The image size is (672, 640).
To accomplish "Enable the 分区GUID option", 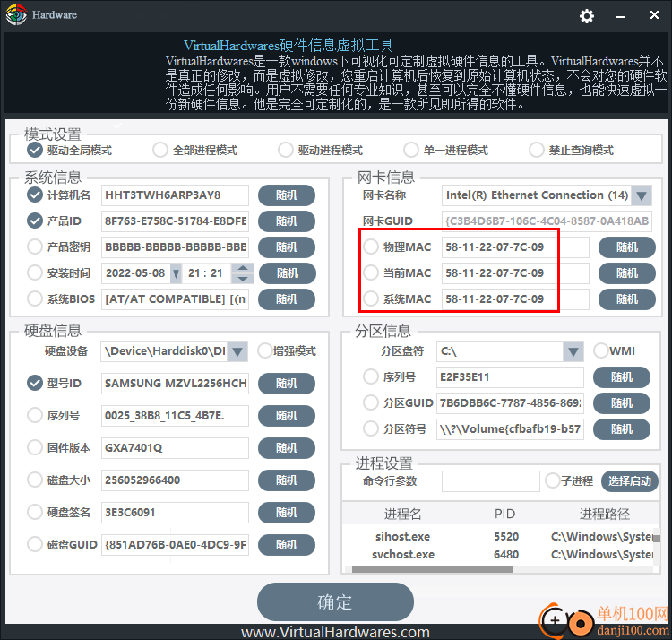I will 371,403.
